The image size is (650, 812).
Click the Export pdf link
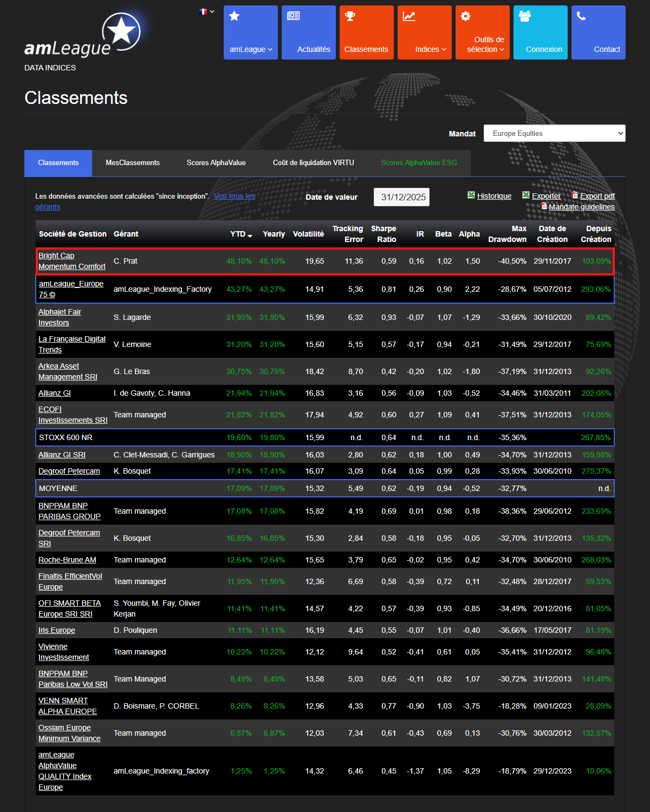click(x=597, y=196)
